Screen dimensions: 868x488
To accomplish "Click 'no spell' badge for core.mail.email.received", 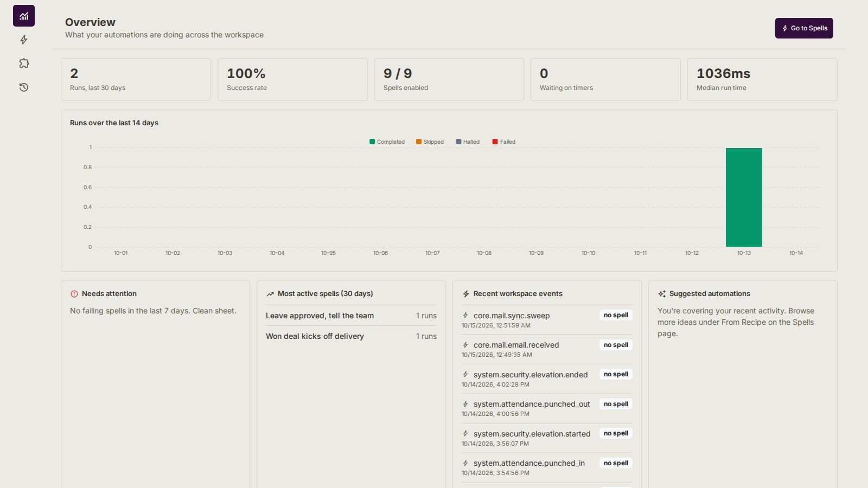I will (x=616, y=345).
